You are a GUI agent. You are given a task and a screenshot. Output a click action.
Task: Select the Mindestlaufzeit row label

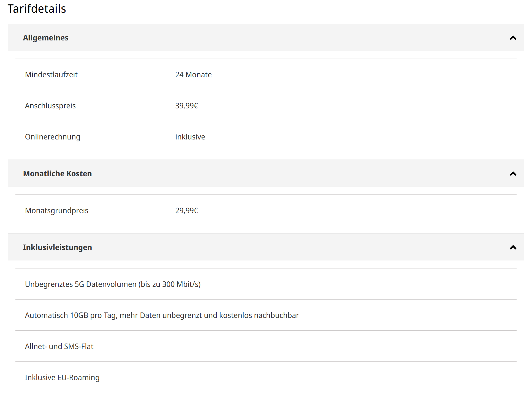click(51, 75)
